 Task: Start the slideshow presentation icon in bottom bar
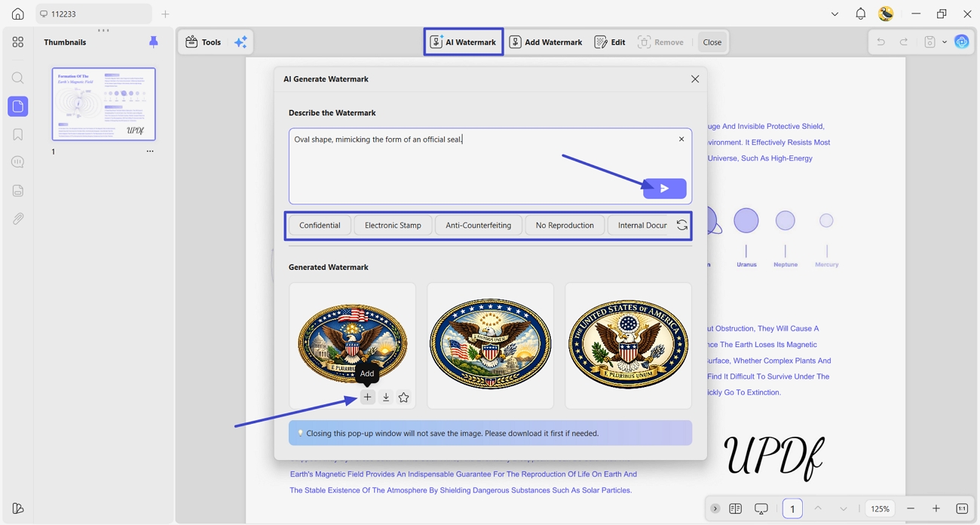(x=761, y=508)
